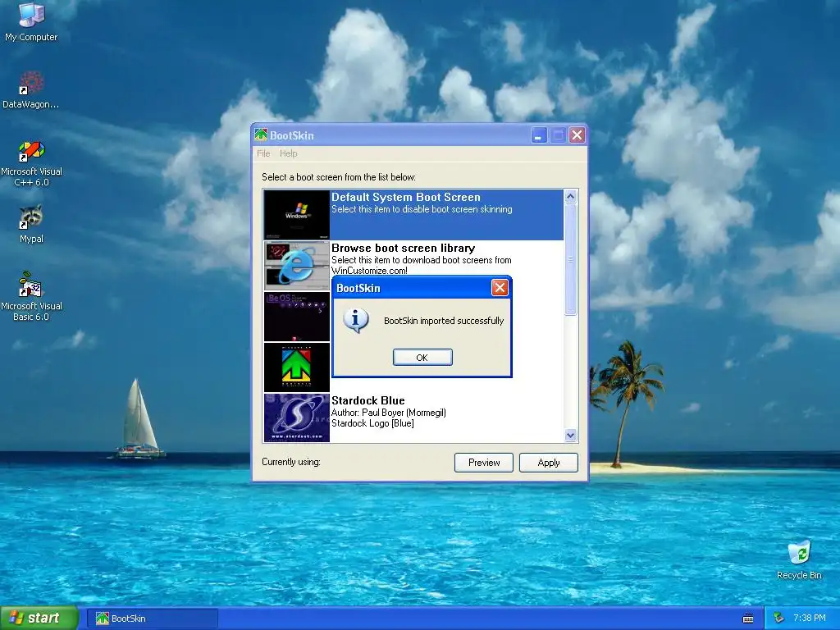Image resolution: width=840 pixels, height=630 pixels.
Task: Select the Stardock Blue logo thumbnail
Action: (x=297, y=418)
